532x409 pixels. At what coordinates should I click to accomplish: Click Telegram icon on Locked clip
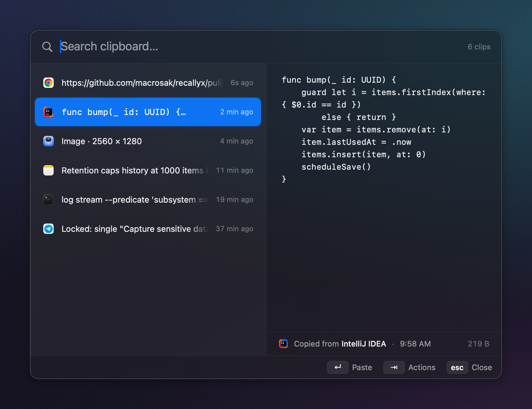pos(48,229)
